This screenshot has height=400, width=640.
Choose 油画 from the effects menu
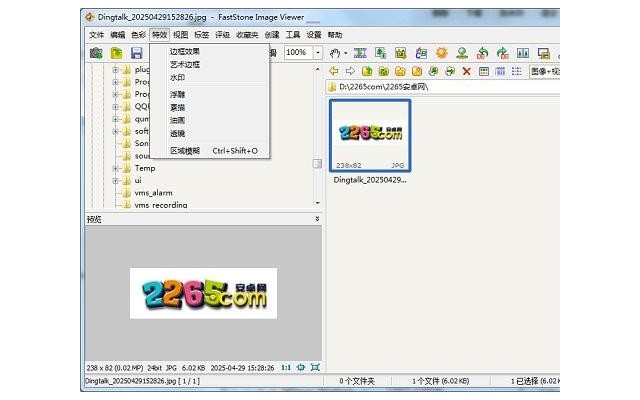click(210, 120)
